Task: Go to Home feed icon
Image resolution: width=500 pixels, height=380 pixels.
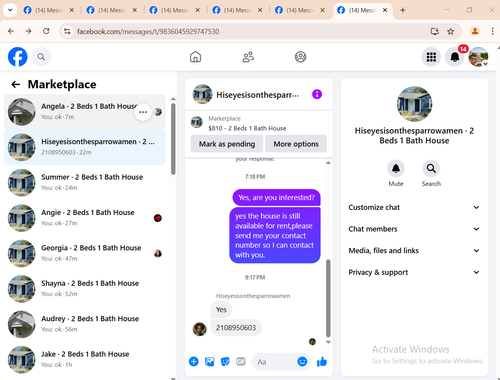Action: tap(195, 57)
